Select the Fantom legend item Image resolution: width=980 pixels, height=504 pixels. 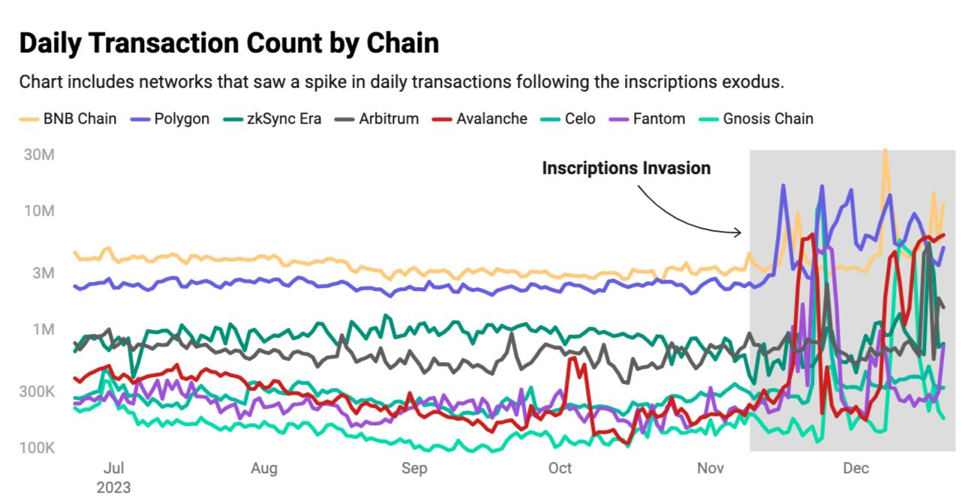point(648,118)
